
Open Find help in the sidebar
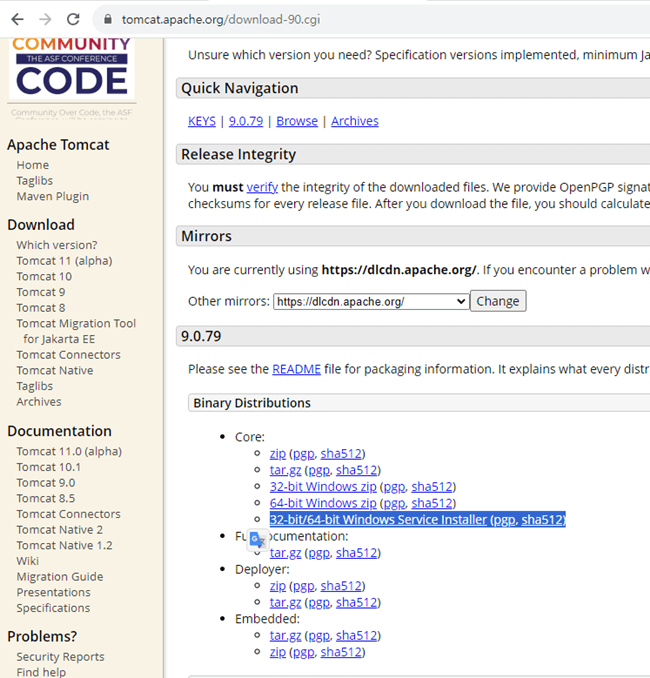click(x=41, y=672)
